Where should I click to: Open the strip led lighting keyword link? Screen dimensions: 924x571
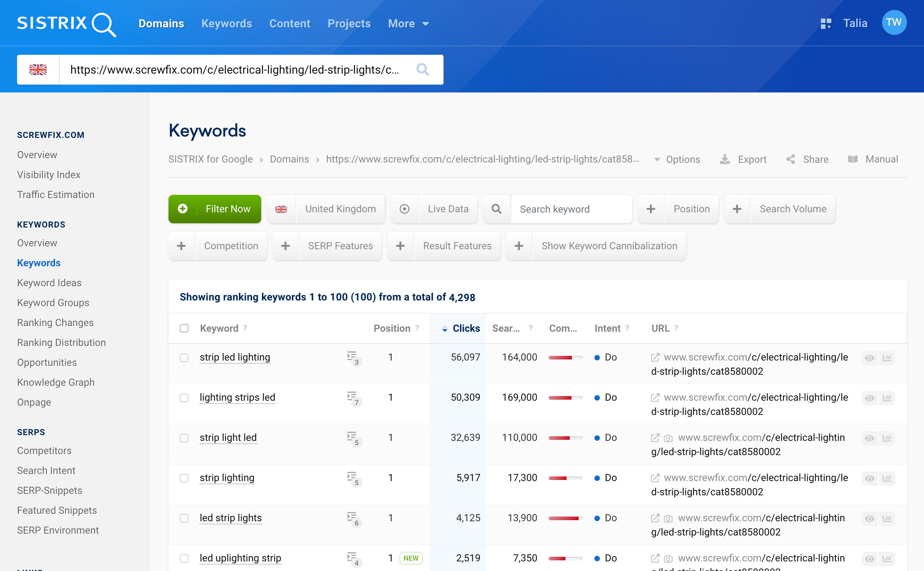(235, 357)
